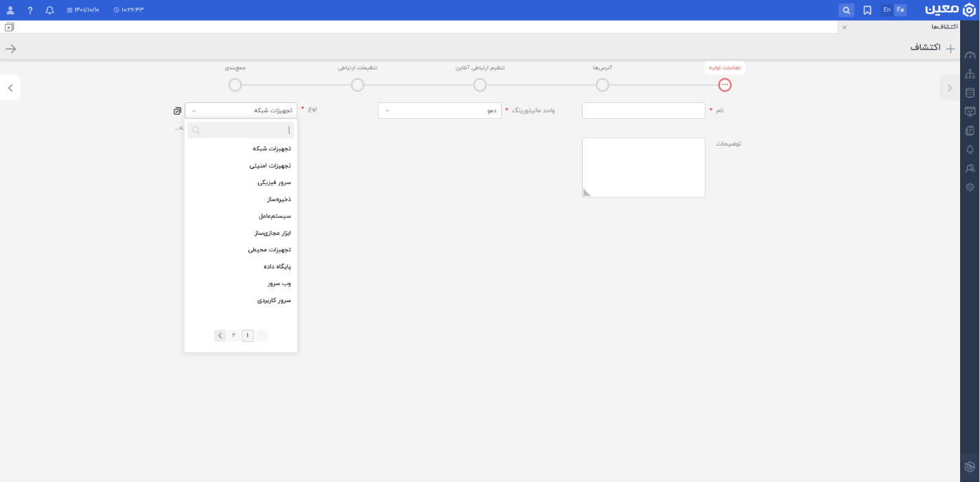Screen dimensions: 980x482
Task: Open the database sidebar icon
Action: [970, 93]
